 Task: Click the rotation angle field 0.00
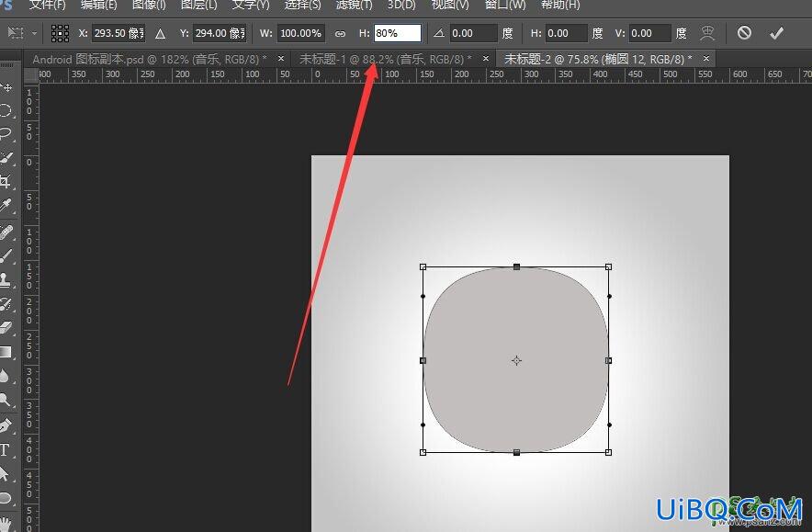point(473,33)
